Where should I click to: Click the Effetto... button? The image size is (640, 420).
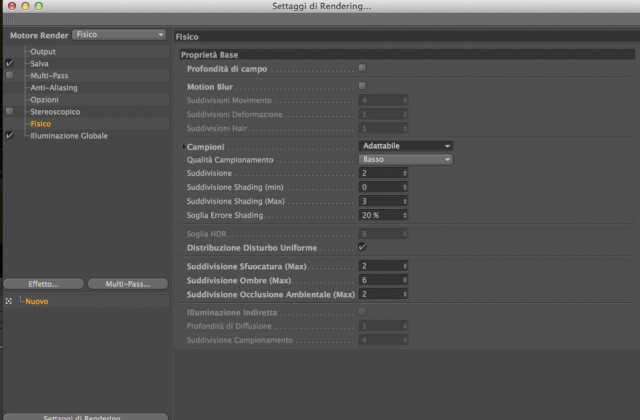pos(44,284)
